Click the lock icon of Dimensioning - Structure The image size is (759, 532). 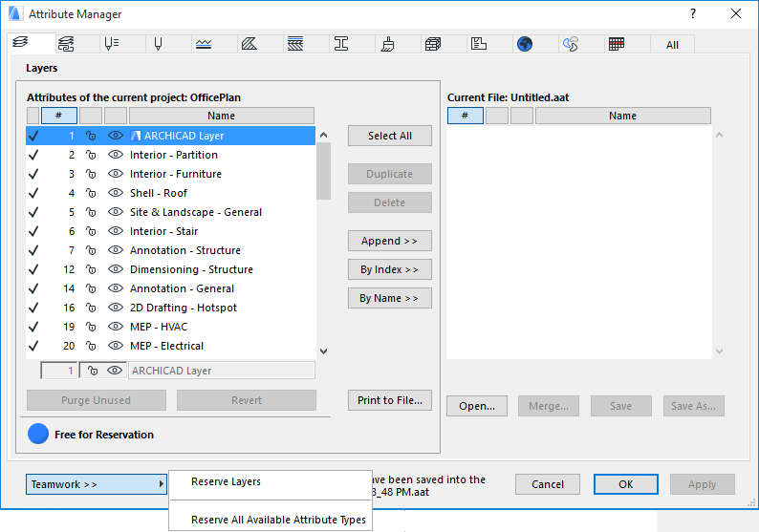click(91, 269)
